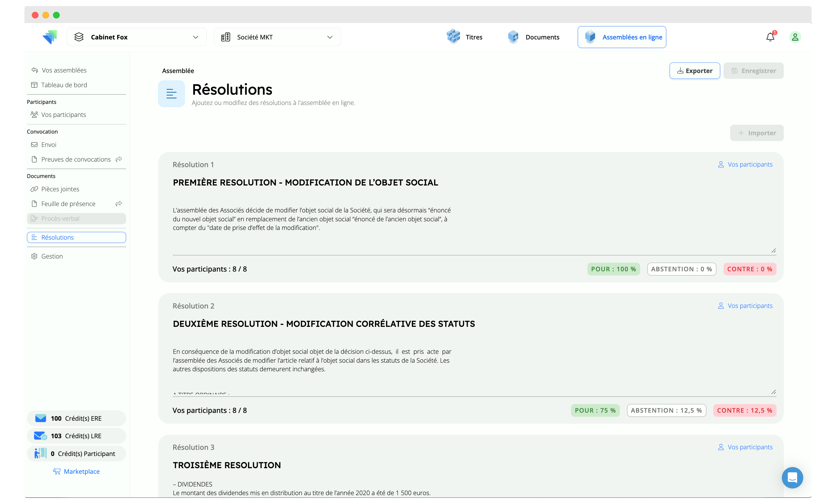This screenshot has width=836, height=504.
Task: Click the Résolution 1 title field
Action: pyautogui.click(x=305, y=182)
